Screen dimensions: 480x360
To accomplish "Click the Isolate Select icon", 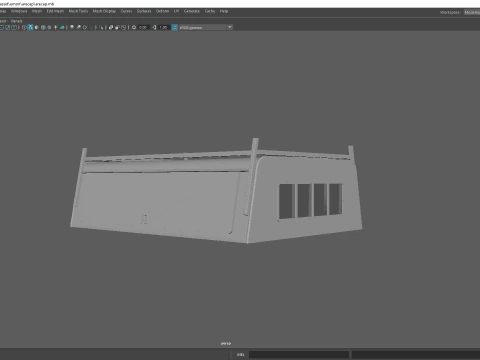I will (x=101, y=27).
